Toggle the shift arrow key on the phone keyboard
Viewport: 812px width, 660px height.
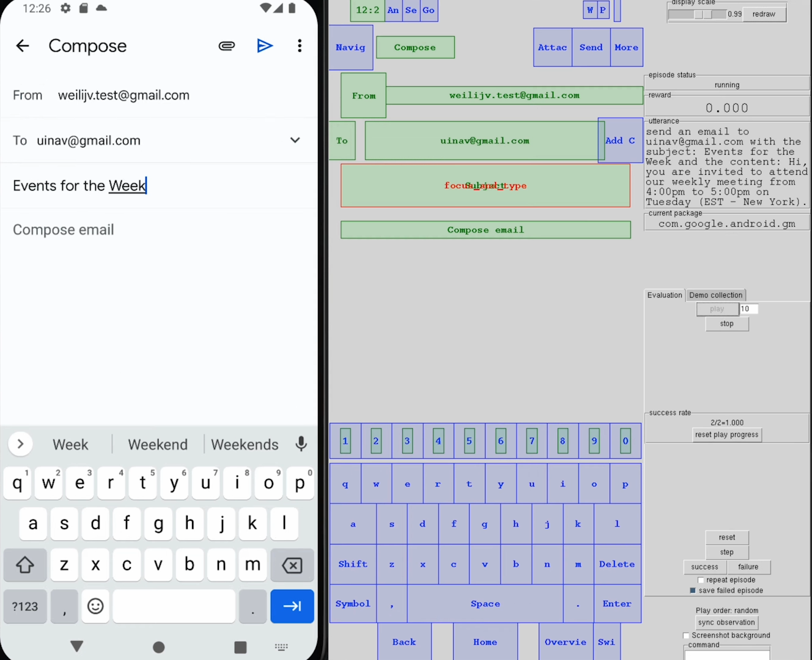coord(25,565)
